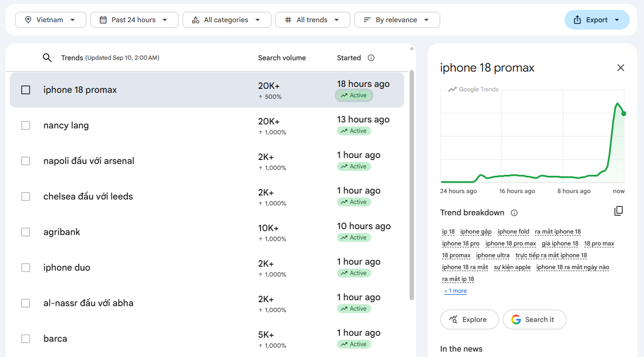Click the search magnifier icon beside Trends
644x357 pixels.
tap(47, 58)
